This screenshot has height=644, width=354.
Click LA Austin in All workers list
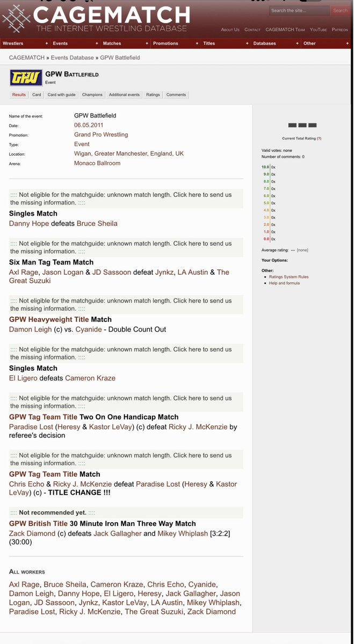(x=167, y=603)
